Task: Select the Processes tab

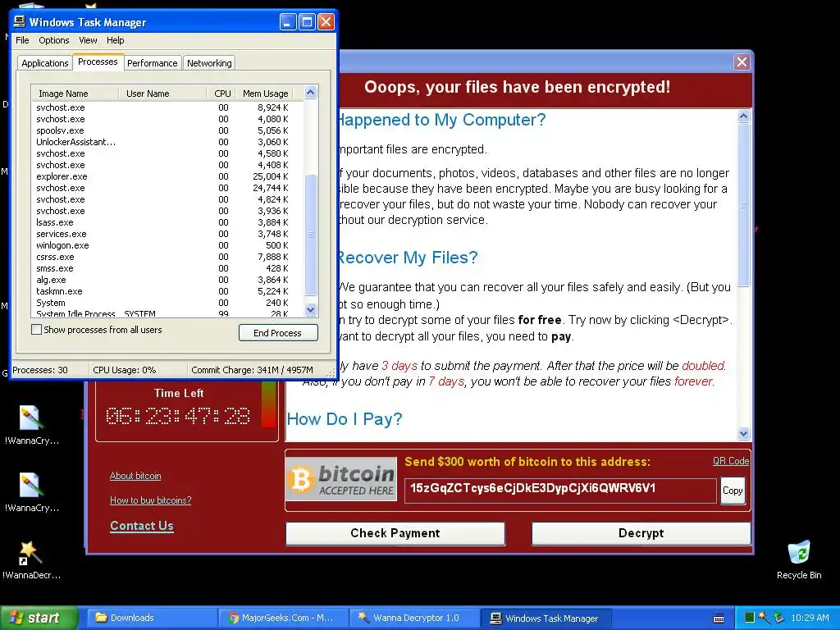Action: [98, 62]
